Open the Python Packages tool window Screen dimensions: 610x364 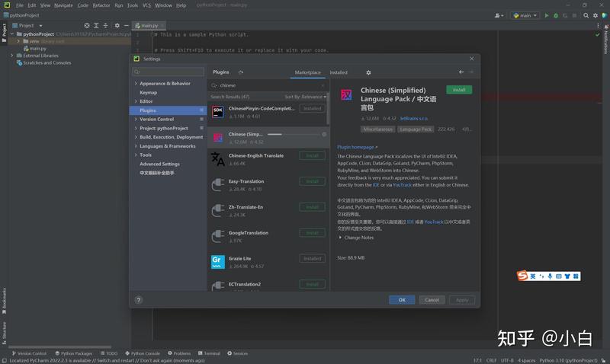[x=73, y=353]
